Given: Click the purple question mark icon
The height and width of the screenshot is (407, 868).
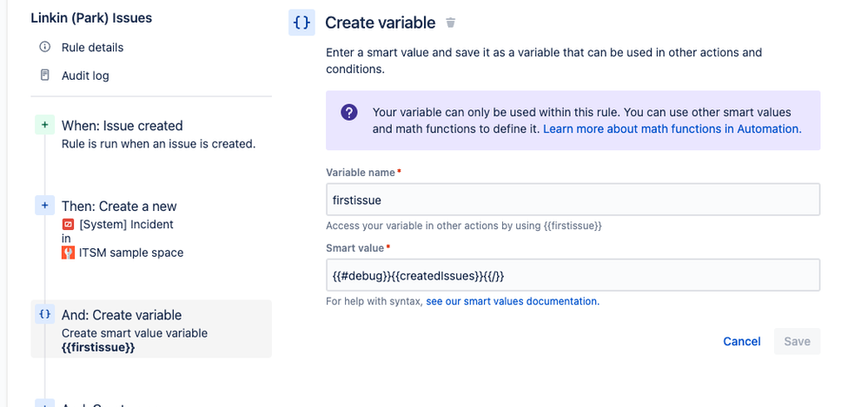Looking at the screenshot, I should 349,113.
